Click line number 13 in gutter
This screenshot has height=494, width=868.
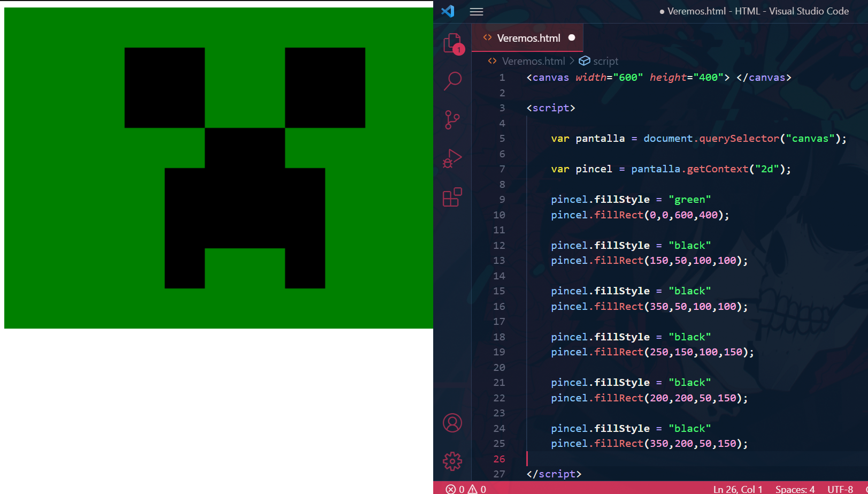click(499, 261)
